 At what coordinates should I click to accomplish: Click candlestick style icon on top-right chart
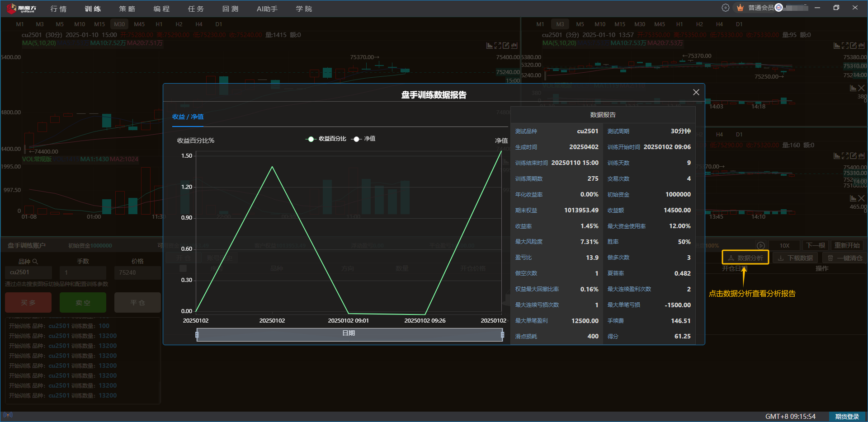coord(862,46)
